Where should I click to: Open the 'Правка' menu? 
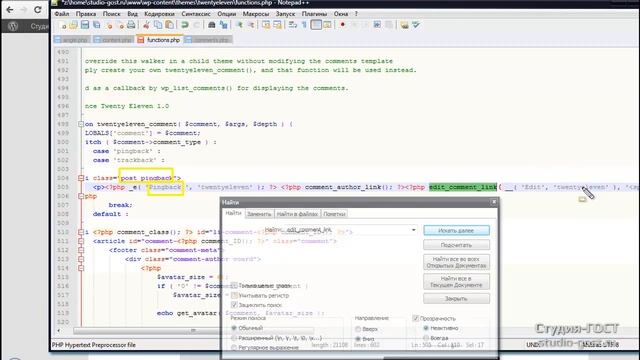[86, 13]
